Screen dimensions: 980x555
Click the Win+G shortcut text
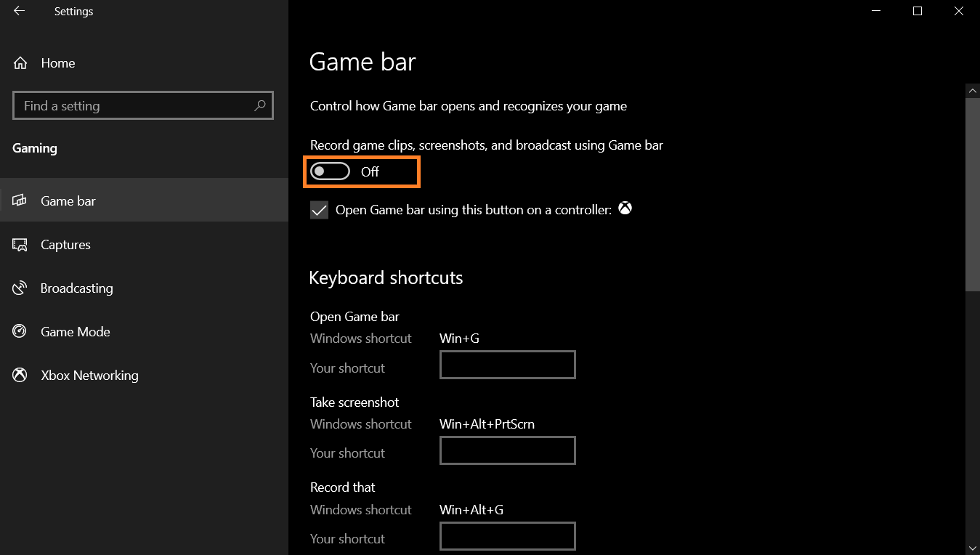tap(459, 338)
